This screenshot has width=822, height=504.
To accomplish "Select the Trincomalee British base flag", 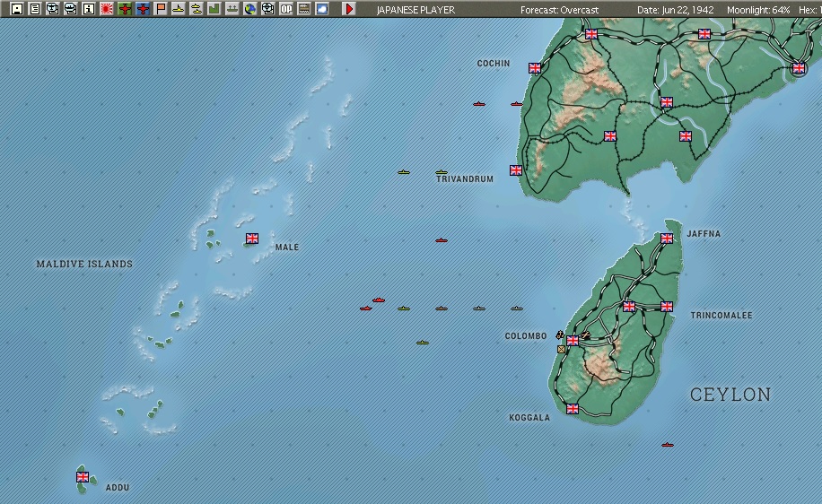I will (667, 307).
